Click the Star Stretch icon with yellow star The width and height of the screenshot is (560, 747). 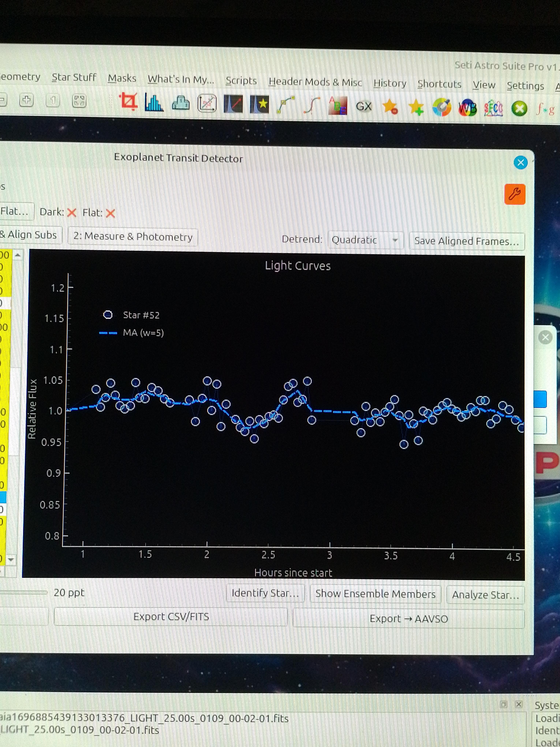click(259, 104)
